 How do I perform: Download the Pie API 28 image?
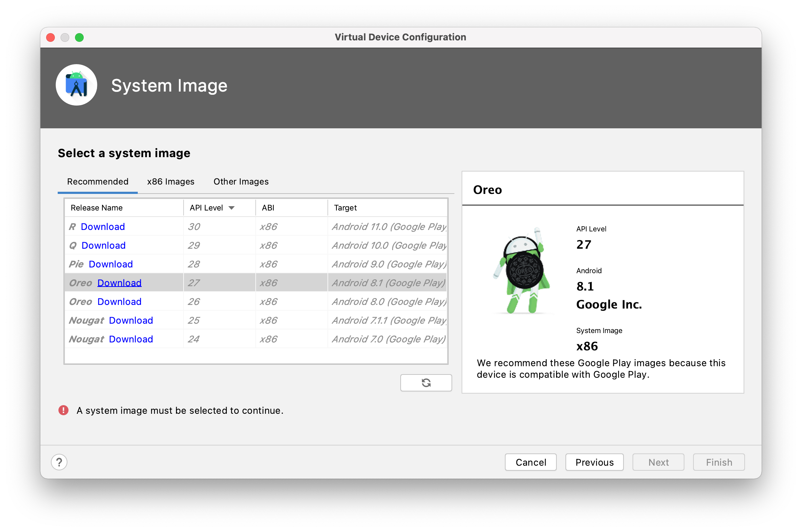point(111,264)
